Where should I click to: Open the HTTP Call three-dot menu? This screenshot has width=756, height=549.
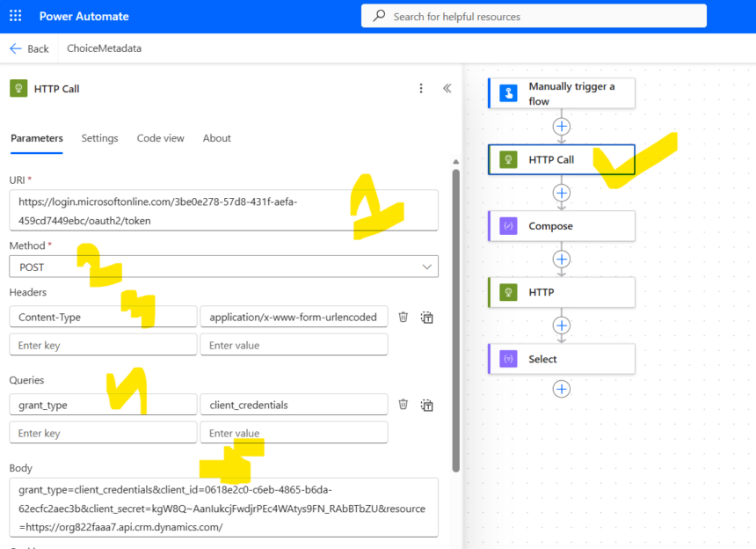click(x=421, y=88)
